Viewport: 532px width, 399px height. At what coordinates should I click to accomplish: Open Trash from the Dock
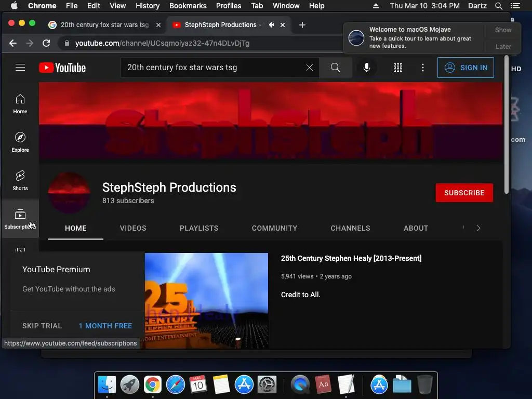point(424,385)
